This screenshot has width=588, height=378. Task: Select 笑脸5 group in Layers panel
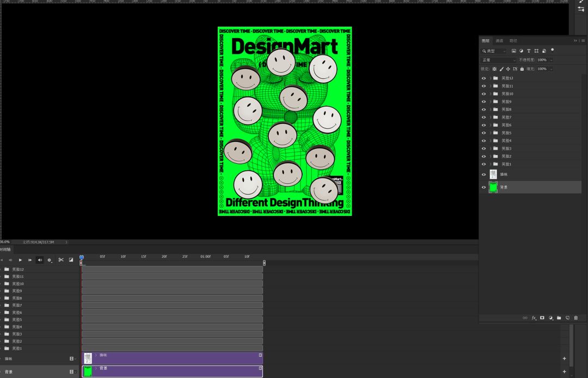pos(531,133)
